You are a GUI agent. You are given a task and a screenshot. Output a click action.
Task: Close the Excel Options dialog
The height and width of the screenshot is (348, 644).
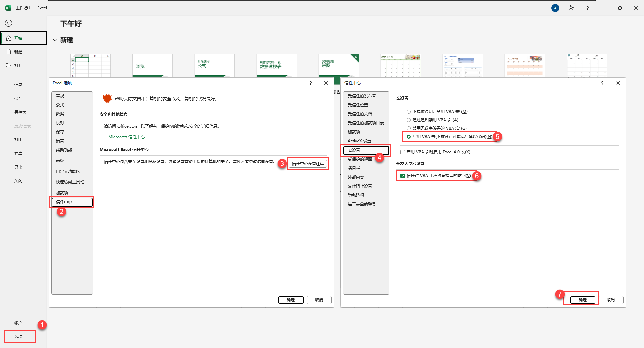coord(326,83)
